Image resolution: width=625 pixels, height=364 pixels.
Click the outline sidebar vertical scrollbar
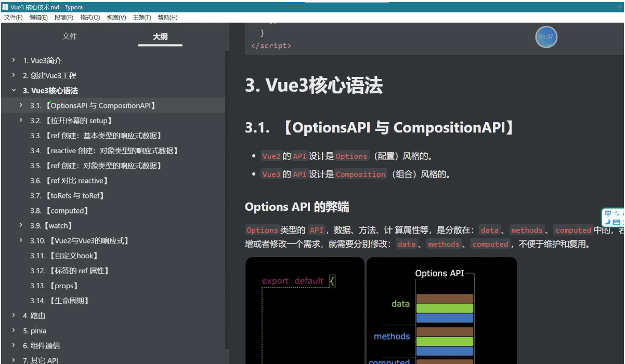(x=227, y=200)
